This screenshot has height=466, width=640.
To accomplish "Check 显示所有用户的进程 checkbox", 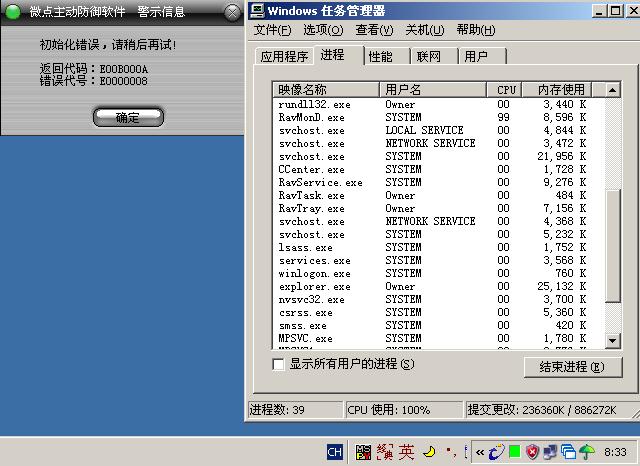I will click(278, 364).
